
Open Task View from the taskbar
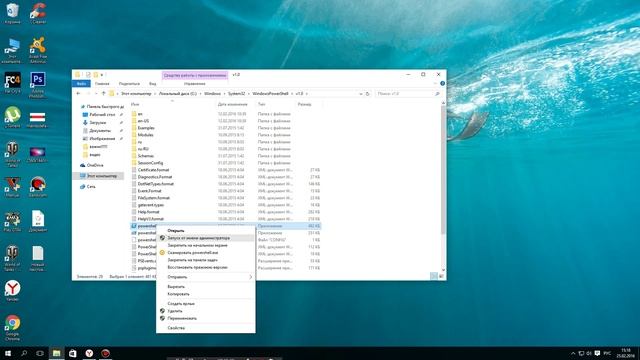pos(40,353)
